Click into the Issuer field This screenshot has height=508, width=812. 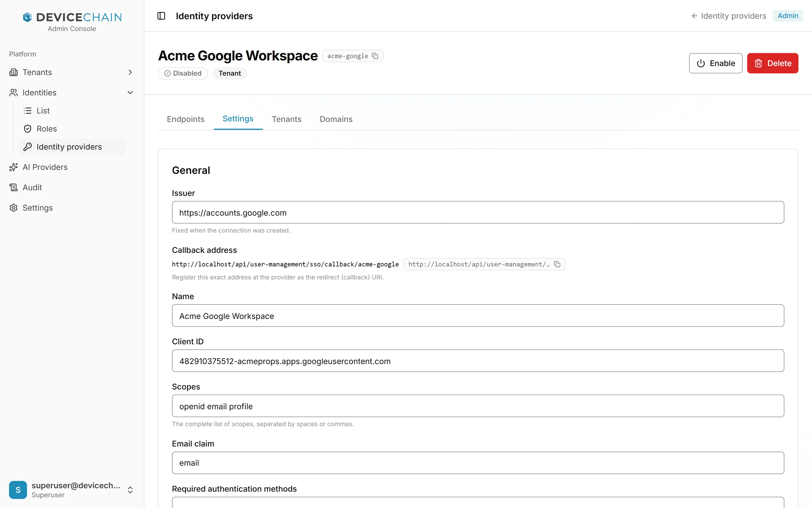pyautogui.click(x=478, y=212)
